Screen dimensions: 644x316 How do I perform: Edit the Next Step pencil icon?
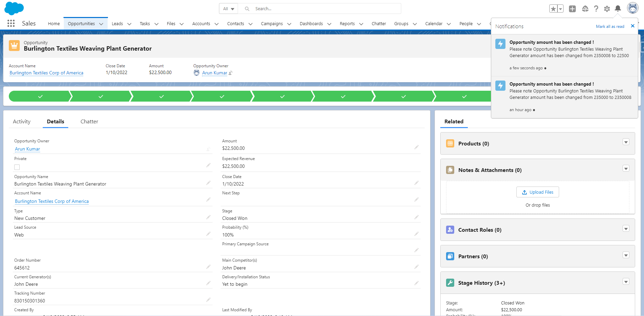417,200
